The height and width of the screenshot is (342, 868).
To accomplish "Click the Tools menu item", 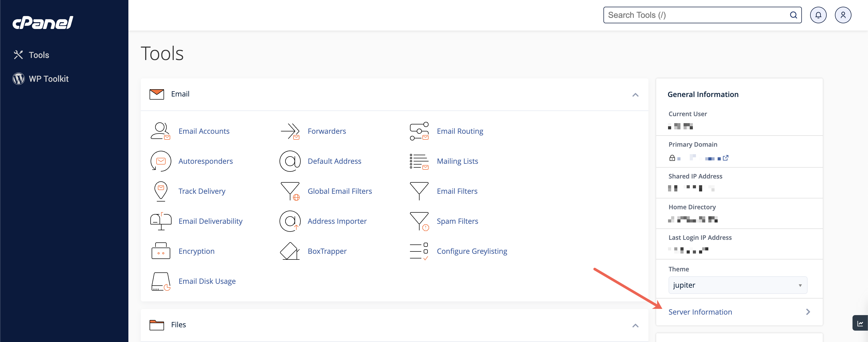I will [x=39, y=55].
